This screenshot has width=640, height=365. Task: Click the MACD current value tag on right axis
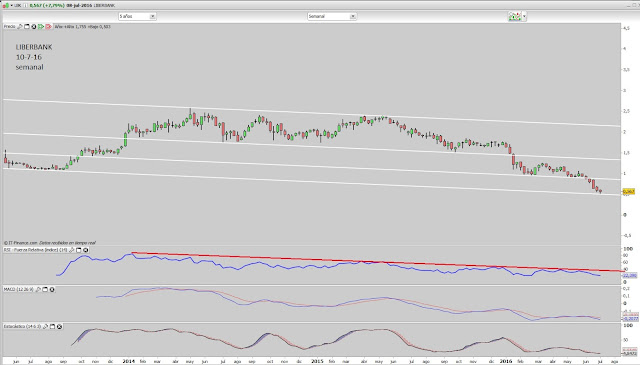[x=630, y=318]
